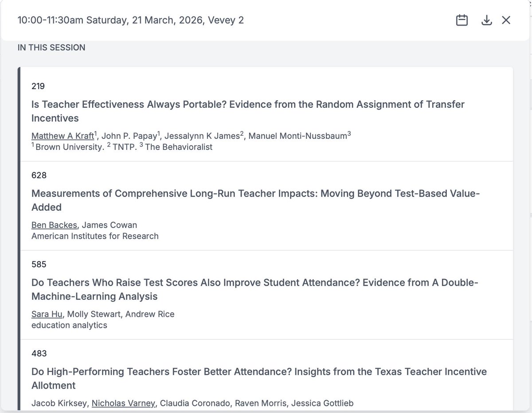Select author Jacob Kirksey
532x413 pixels.
point(59,404)
